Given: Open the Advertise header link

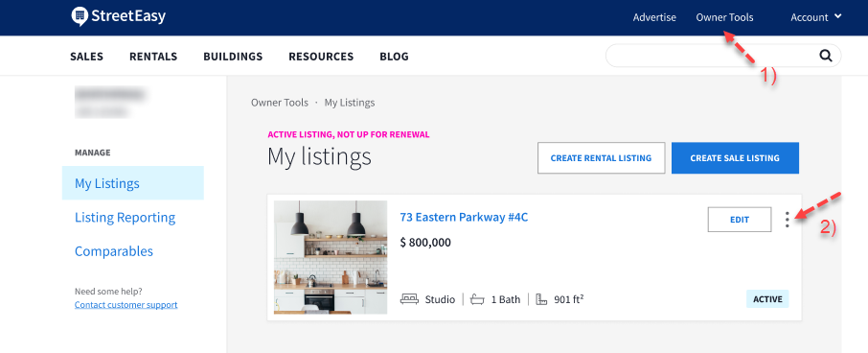Looking at the screenshot, I should click(x=654, y=17).
